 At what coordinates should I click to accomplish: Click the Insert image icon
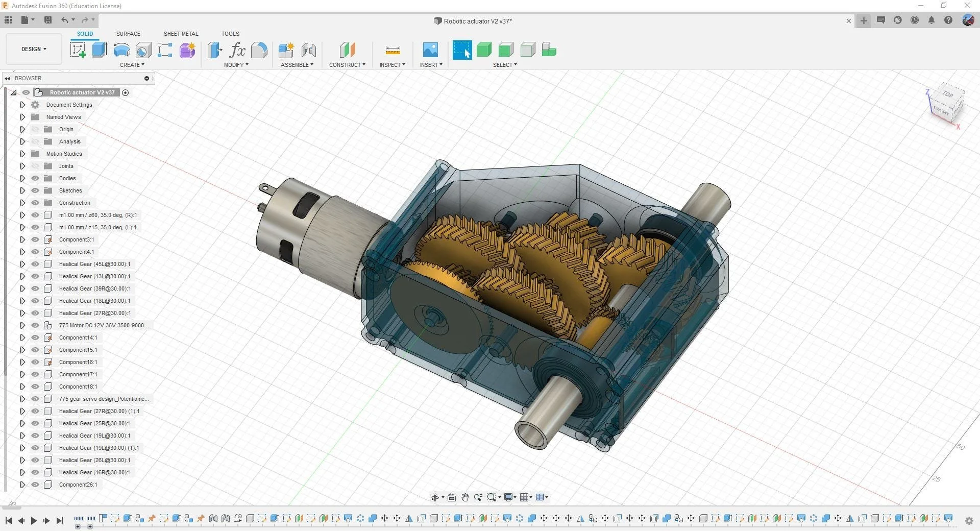coord(430,50)
